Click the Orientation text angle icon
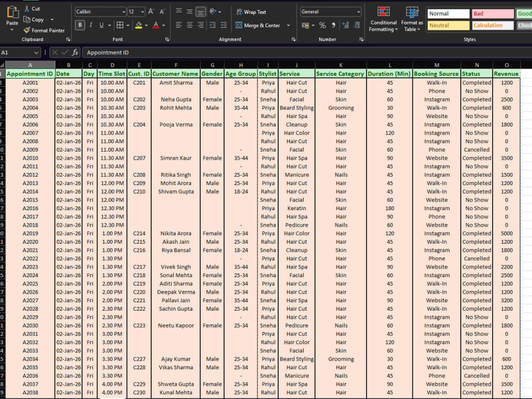 point(213,12)
